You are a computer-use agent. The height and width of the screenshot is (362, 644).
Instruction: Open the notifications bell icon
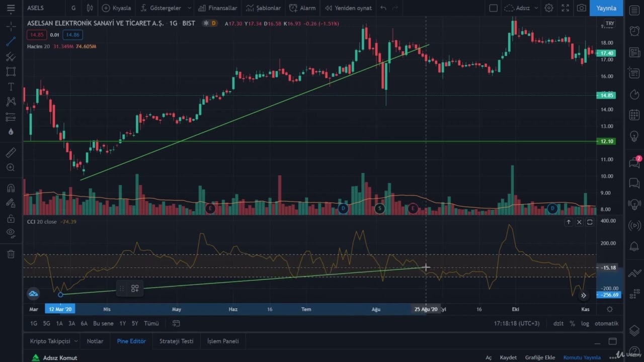tap(634, 246)
